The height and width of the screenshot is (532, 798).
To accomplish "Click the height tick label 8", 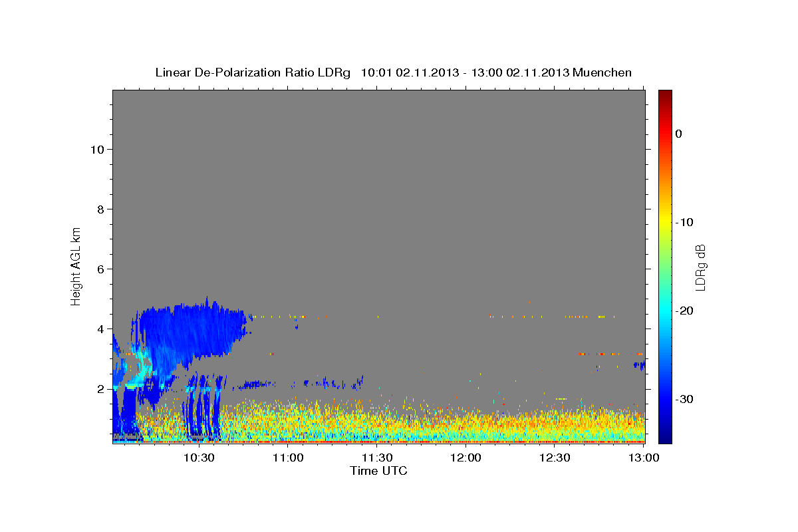I will 100,209.
